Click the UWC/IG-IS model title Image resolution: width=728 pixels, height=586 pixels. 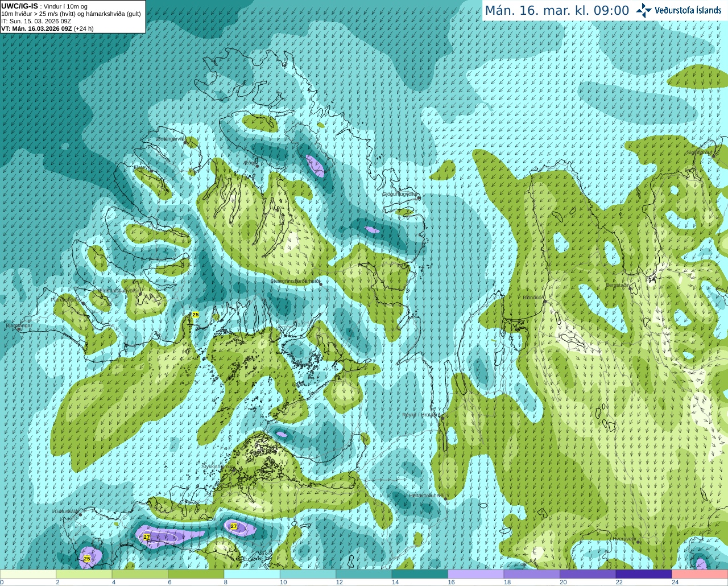click(20, 6)
